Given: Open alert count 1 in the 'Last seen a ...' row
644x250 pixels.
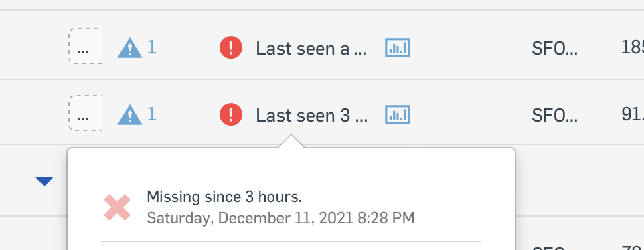Looking at the screenshot, I should [151, 47].
